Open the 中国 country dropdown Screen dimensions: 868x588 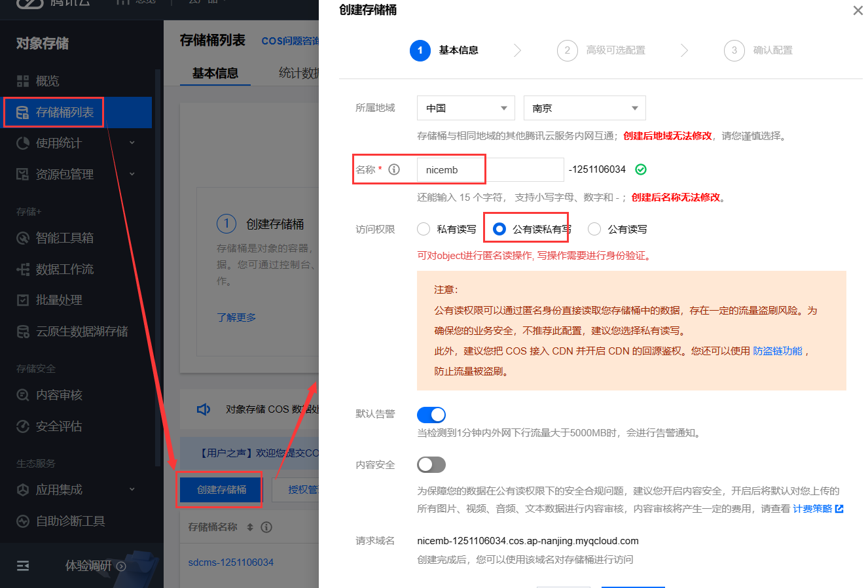(x=465, y=108)
